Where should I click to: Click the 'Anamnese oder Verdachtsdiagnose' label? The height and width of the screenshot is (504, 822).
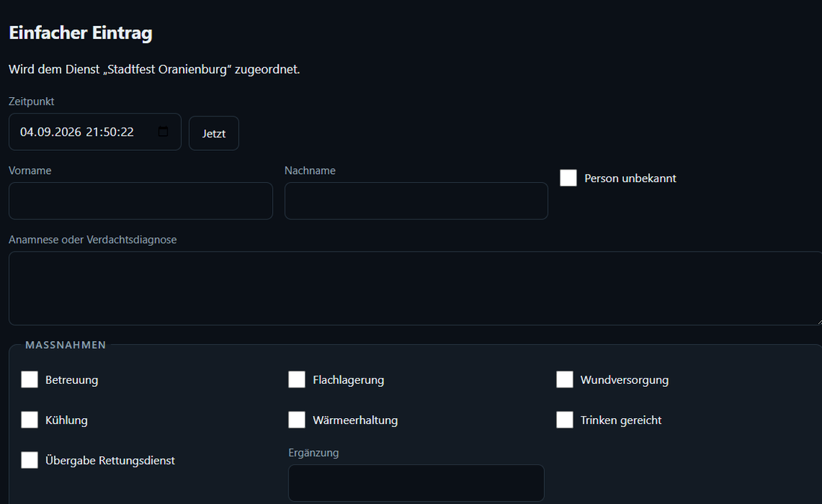coord(93,240)
